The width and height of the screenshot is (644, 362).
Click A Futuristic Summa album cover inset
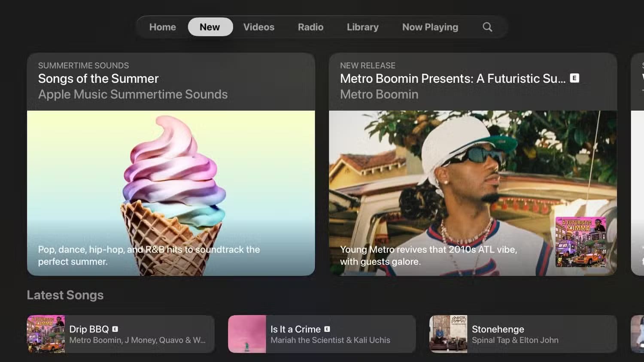click(581, 242)
